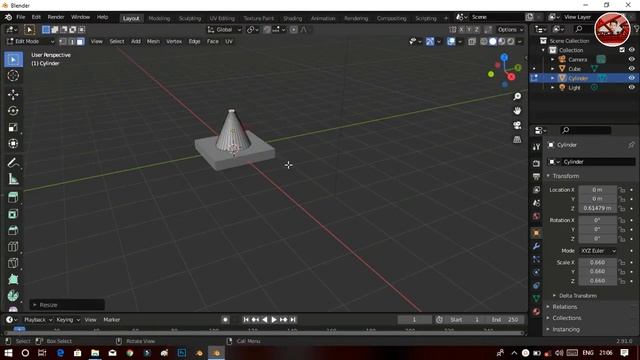Enable face select mode
This screenshot has width=640, height=360.
tap(80, 42)
